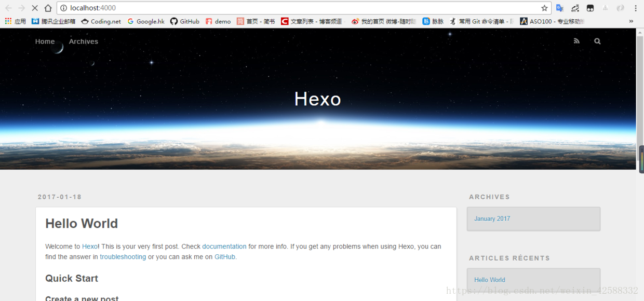Image resolution: width=644 pixels, height=301 pixels.
Task: Open ASO100 bookmark
Action: 553,21
